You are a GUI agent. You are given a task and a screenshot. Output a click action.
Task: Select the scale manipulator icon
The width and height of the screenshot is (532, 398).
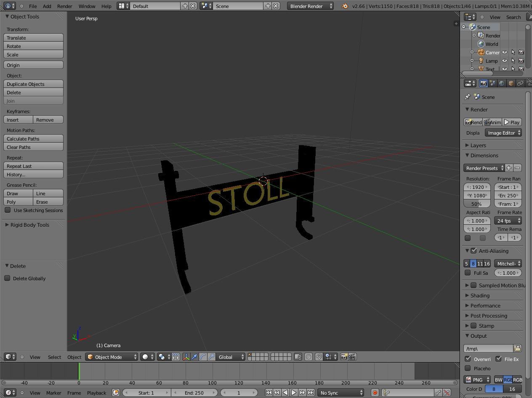[x=211, y=357]
